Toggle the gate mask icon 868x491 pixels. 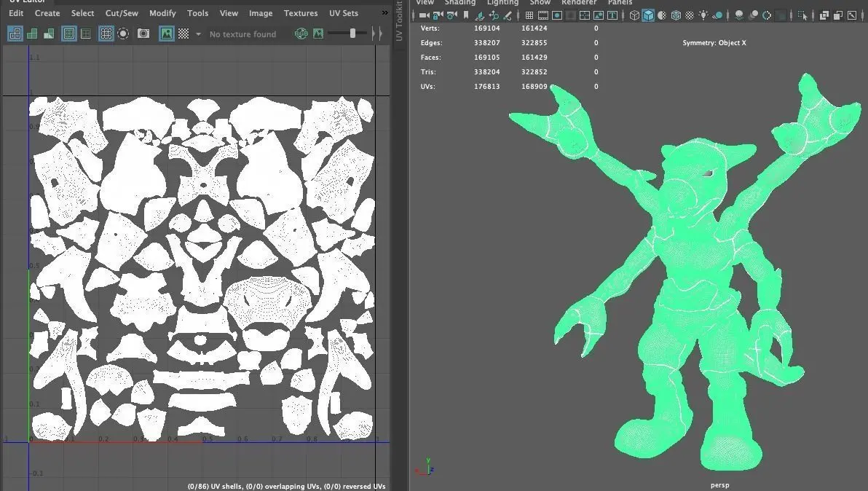point(569,15)
